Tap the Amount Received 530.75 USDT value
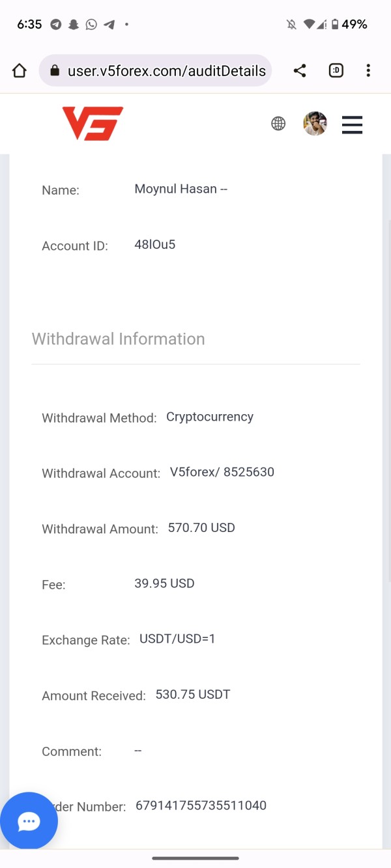The image size is (391, 868). (x=193, y=695)
